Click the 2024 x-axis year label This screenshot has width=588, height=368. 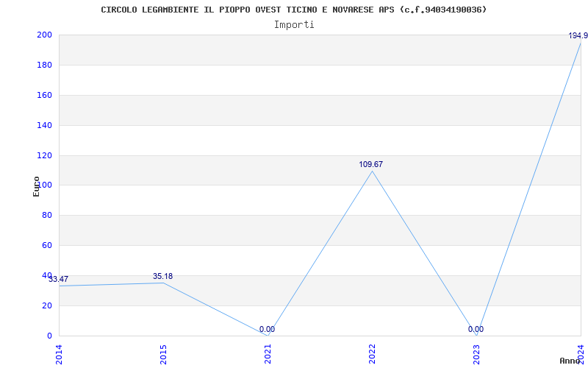pyautogui.click(x=581, y=355)
